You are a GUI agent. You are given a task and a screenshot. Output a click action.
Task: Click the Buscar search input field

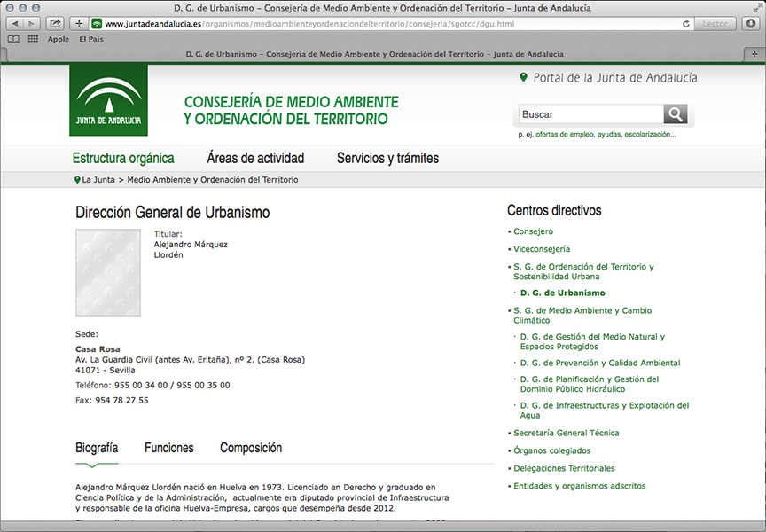pos(590,114)
